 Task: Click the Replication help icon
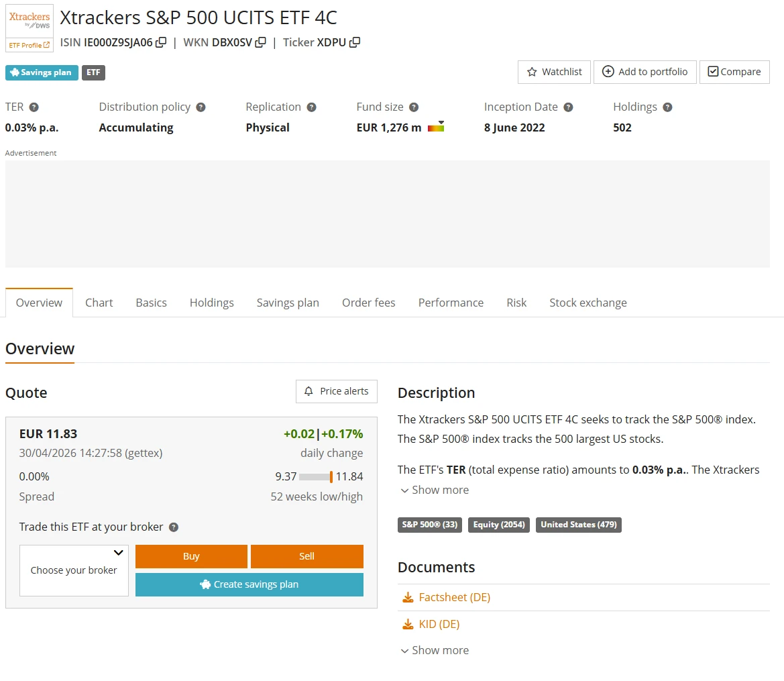(x=311, y=107)
